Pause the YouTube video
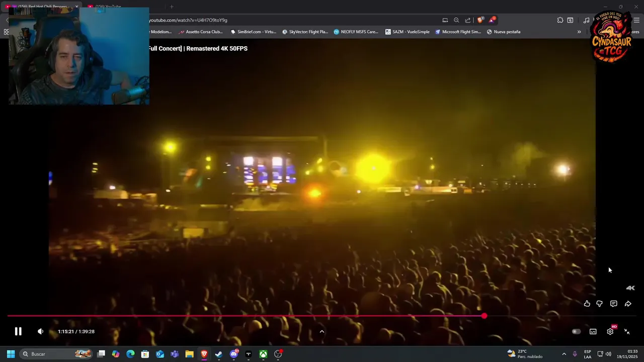Screen dimensions: 644x362 tap(18, 331)
